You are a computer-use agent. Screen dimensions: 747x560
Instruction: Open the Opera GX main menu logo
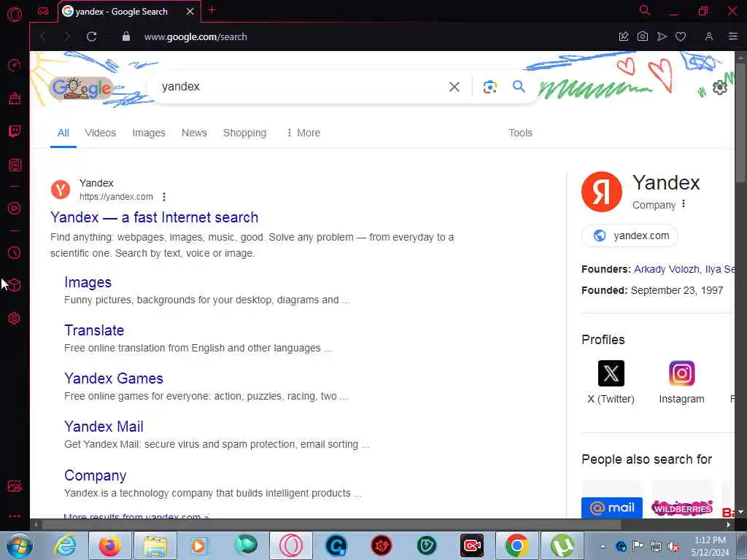click(x=15, y=15)
